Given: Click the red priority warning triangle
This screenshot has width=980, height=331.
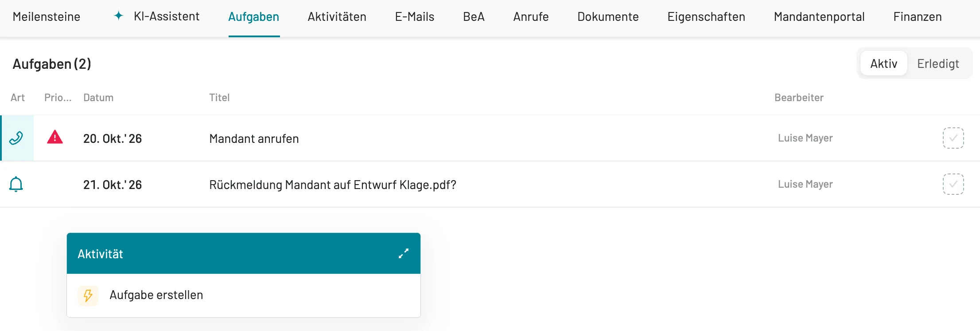Looking at the screenshot, I should click(55, 137).
